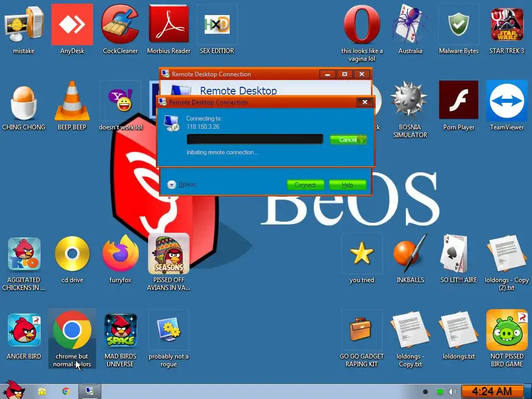The image size is (532, 399).
Task: Open the Malware Bytes shield icon
Action: tap(458, 30)
